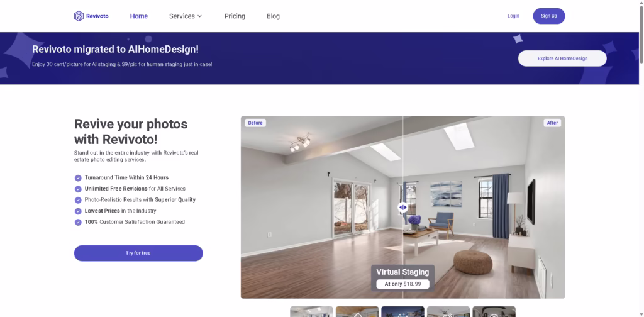Open the Pricing page from navigation
Viewport: 644px width, 317px height.
pos(235,16)
